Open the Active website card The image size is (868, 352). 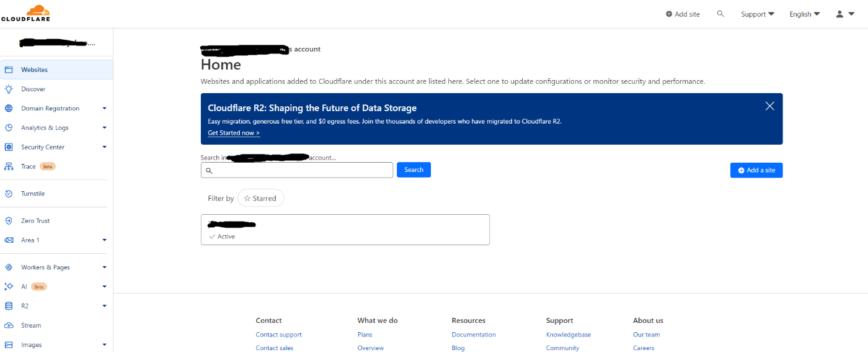click(x=345, y=230)
